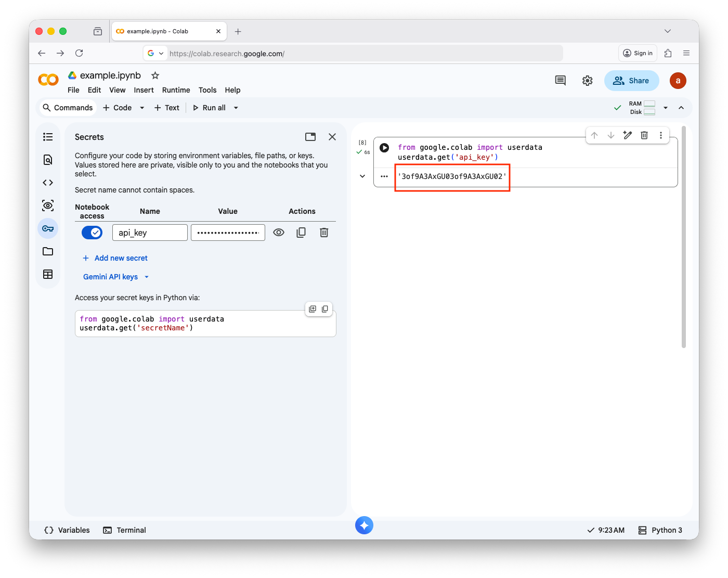Open the notebook settings gear icon
This screenshot has height=578, width=728.
(587, 81)
